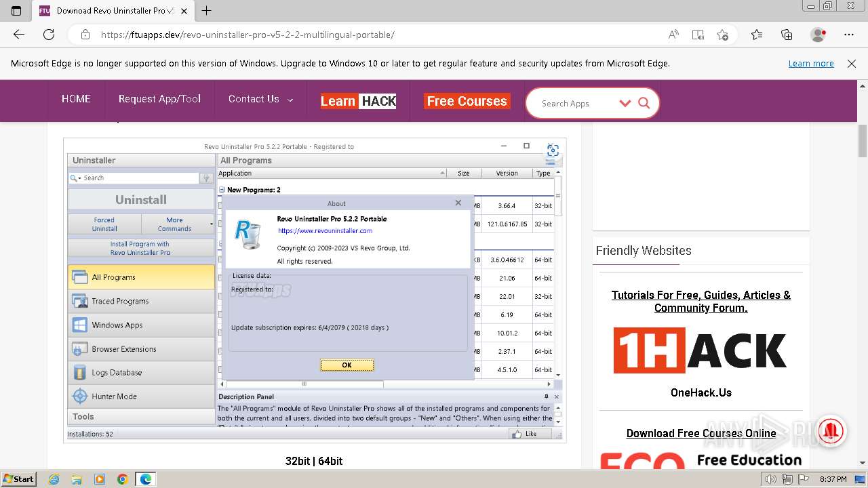This screenshot has width=868, height=488.
Task: Open Download Free Courses Online link
Action: 701,433
